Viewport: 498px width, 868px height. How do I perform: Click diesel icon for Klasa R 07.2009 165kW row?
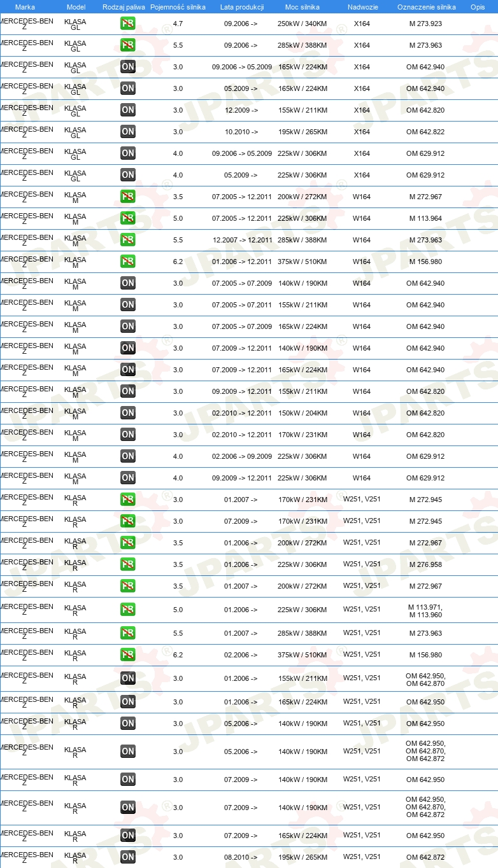pyautogui.click(x=128, y=836)
